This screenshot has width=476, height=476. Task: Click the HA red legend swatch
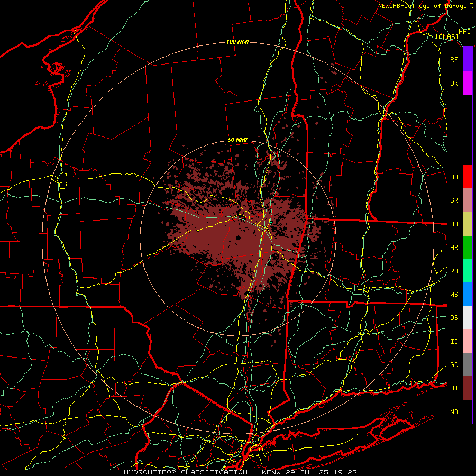[467, 177]
